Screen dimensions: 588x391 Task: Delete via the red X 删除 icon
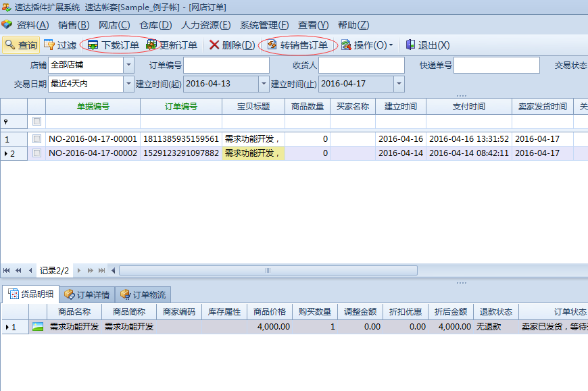[214, 45]
